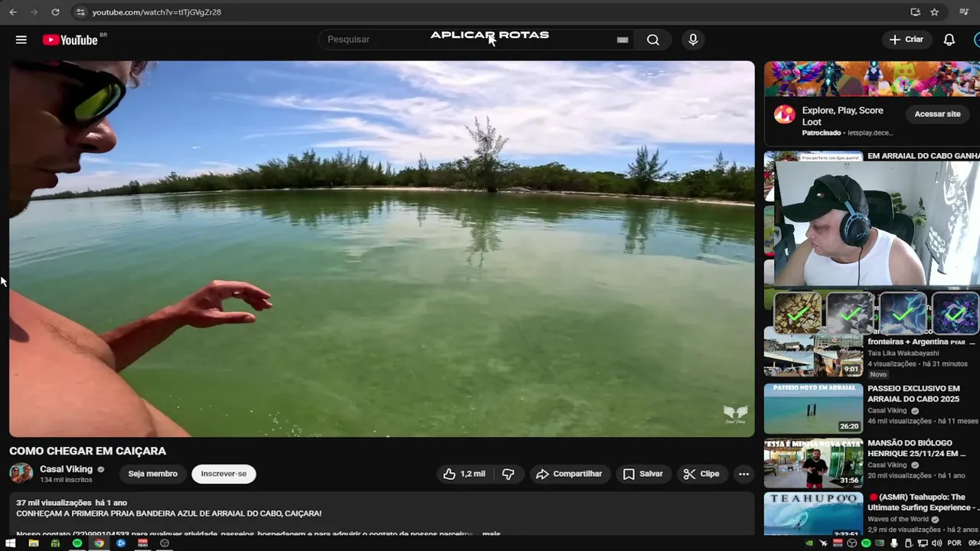
Task: Open network tray icon
Action: pos(923,543)
